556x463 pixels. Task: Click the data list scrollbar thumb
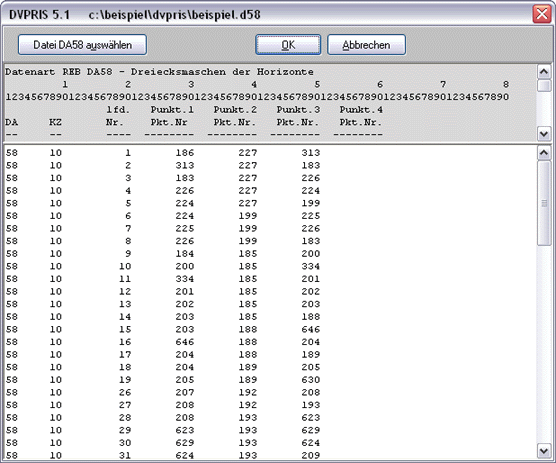544,203
